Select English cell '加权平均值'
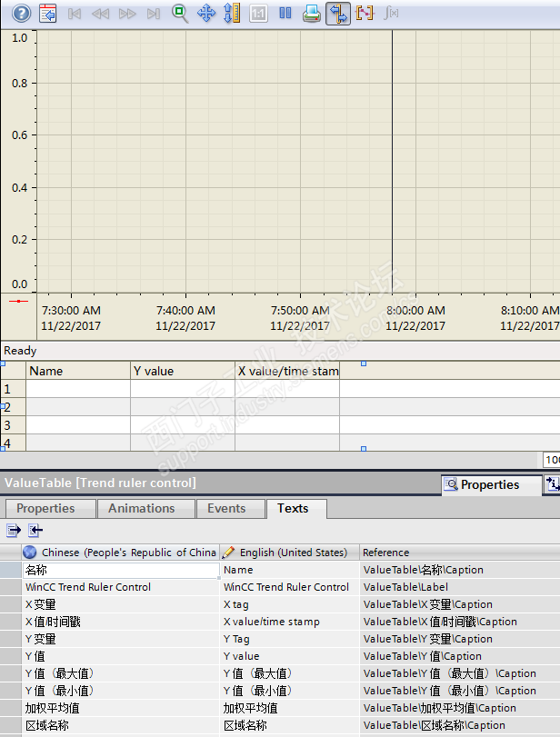Image resolution: width=560 pixels, height=737 pixels. [x=290, y=708]
